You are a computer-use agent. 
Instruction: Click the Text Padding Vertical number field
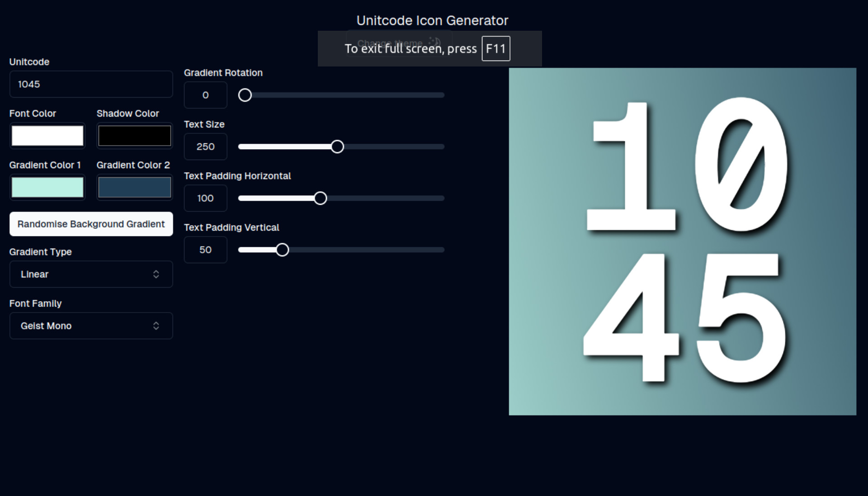205,250
